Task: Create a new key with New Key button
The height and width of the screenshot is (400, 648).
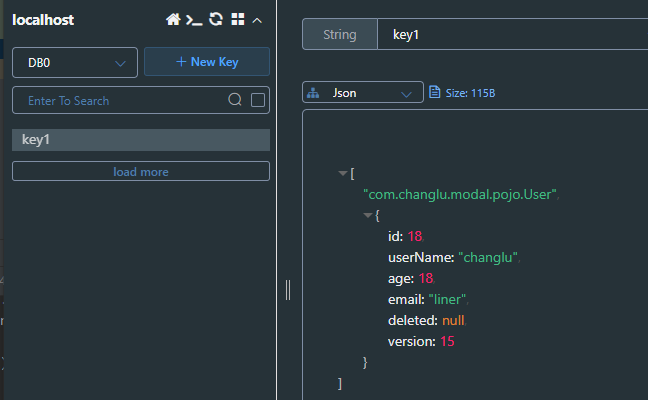Action: (207, 62)
